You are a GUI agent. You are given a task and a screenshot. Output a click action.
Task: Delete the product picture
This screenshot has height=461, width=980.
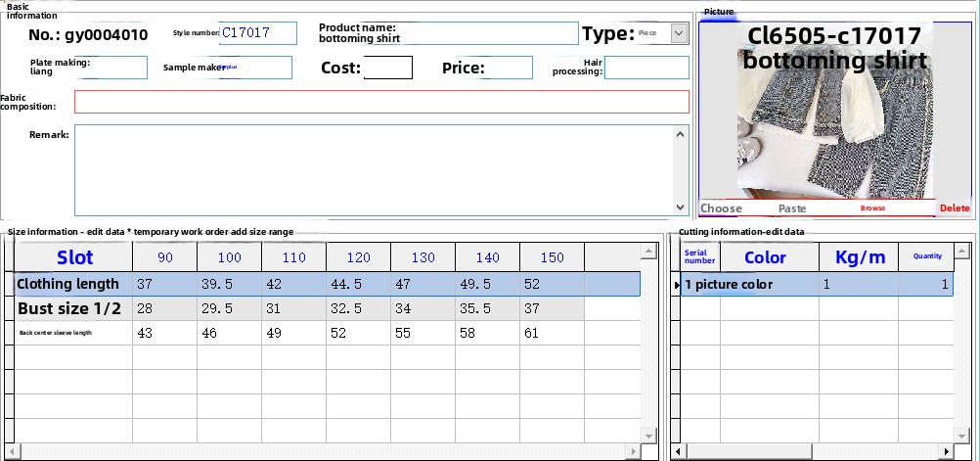(955, 208)
